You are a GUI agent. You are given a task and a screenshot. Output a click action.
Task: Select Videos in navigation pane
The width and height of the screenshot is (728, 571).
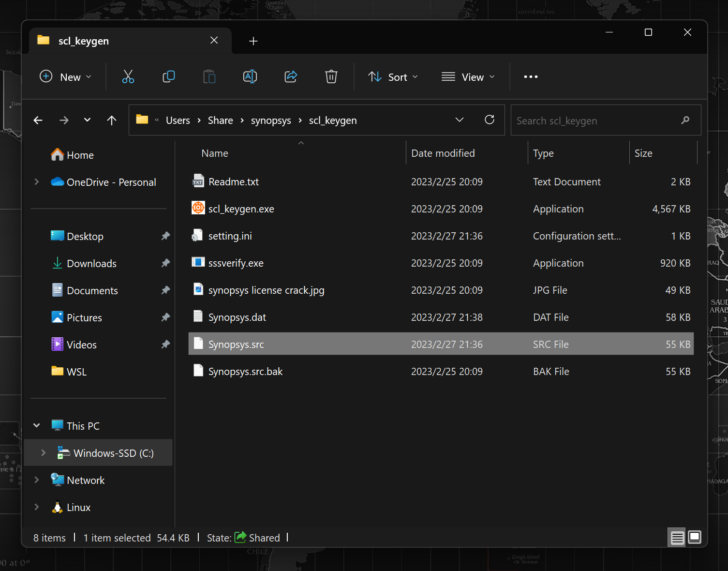tap(81, 345)
